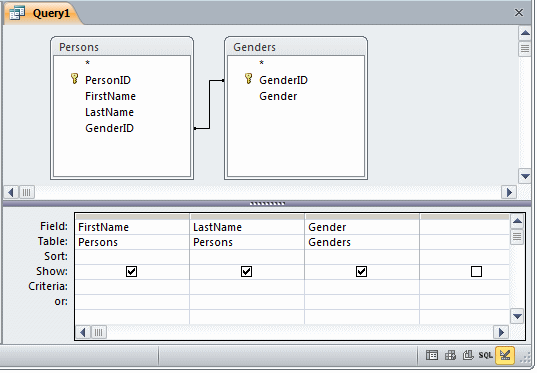Click Sort cell for Gender column
The width and height of the screenshot is (537, 373).
coord(362,257)
